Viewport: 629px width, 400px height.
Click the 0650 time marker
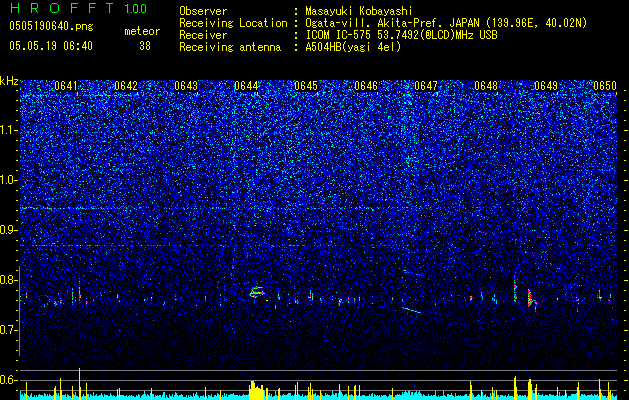(605, 86)
